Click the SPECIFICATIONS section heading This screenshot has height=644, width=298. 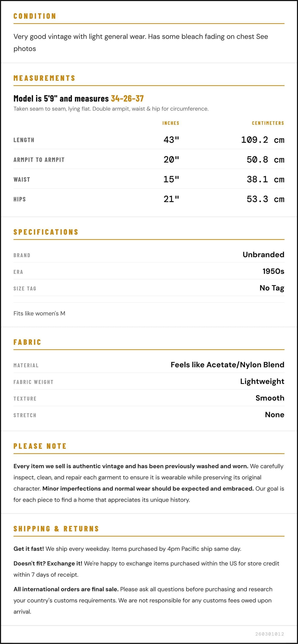pyautogui.click(x=46, y=232)
